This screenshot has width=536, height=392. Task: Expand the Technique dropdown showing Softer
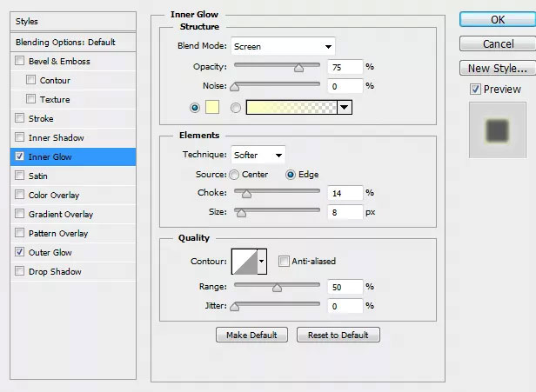pos(258,156)
